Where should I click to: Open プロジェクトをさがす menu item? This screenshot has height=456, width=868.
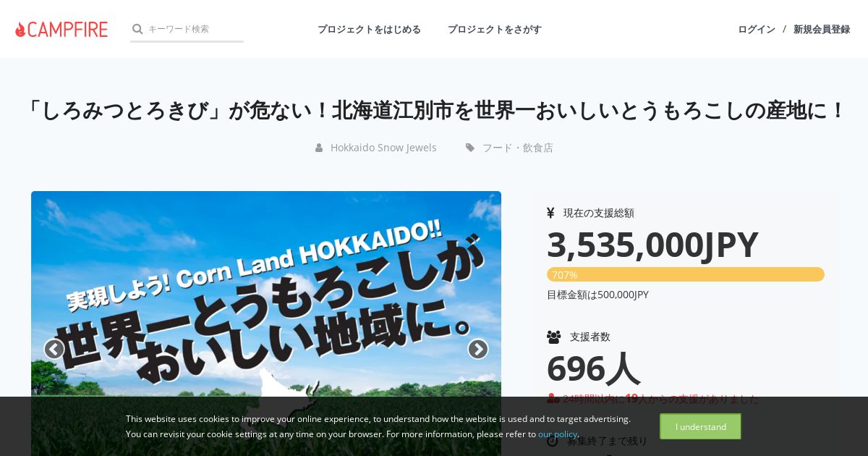click(495, 29)
